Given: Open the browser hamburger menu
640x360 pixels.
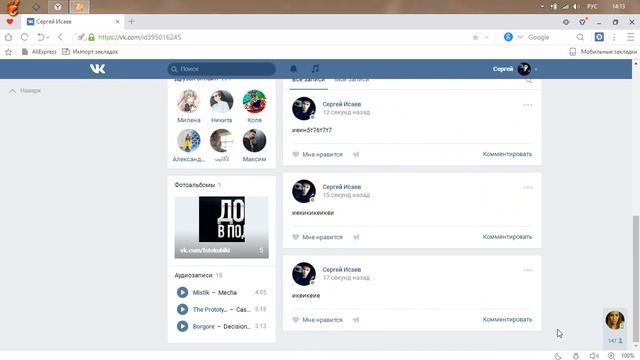Looking at the screenshot, I should pos(631,37).
